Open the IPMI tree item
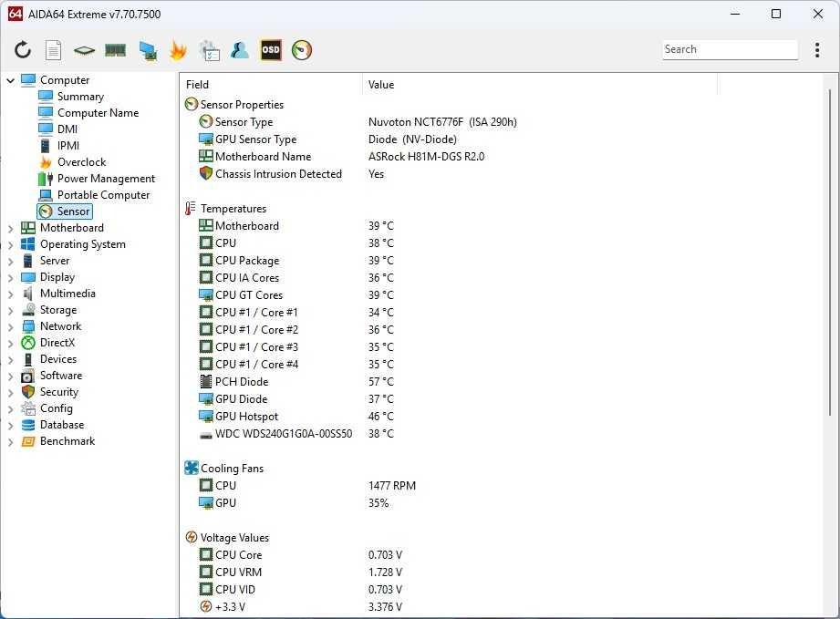 68,146
